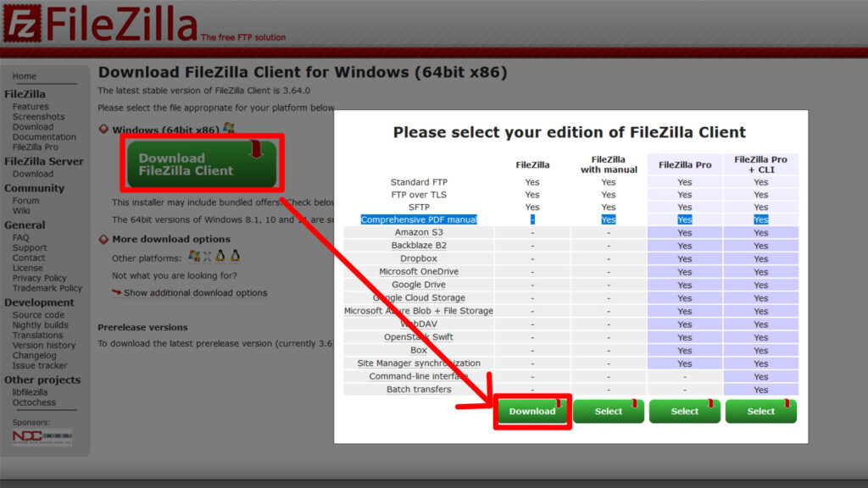Viewport: 868px width, 488px height.
Task: Click Microsoft Azure Blob + File Storage link
Action: coord(419,311)
